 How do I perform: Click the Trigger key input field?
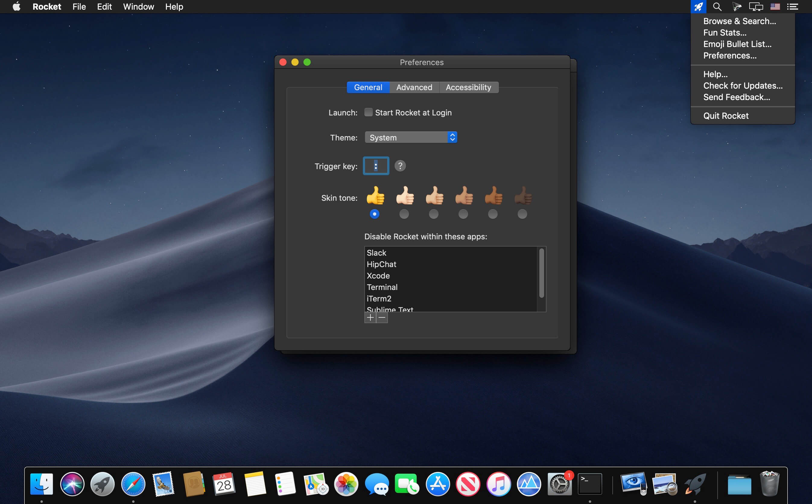point(376,166)
